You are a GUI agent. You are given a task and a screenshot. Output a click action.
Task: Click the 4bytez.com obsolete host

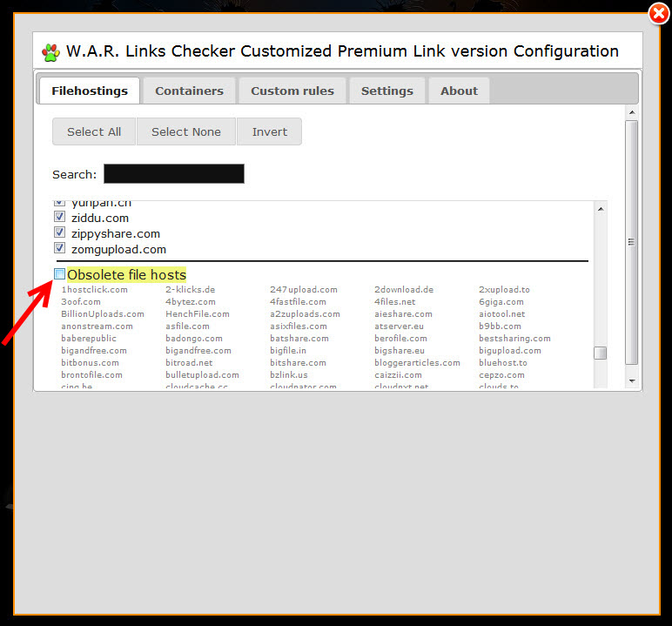tap(191, 302)
